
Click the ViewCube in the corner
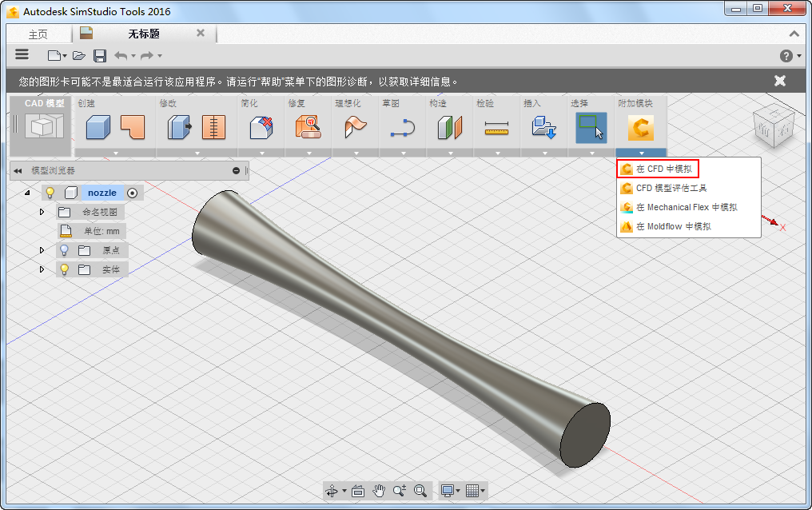(774, 127)
